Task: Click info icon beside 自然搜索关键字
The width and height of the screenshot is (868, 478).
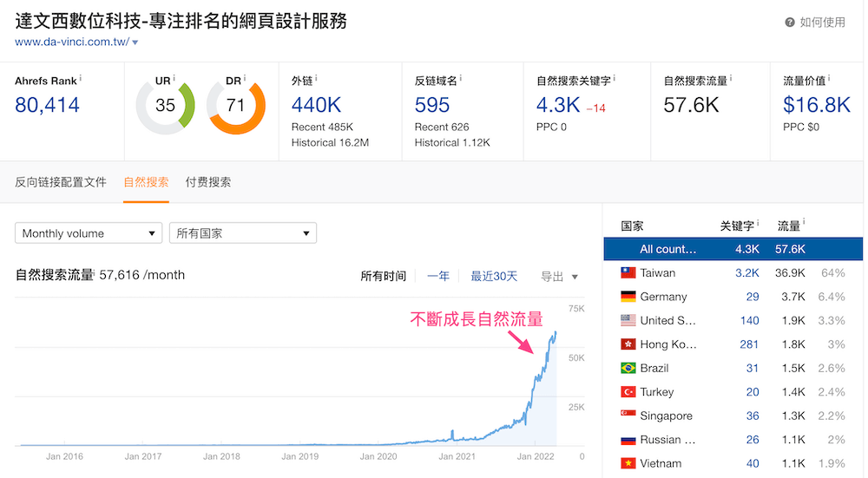Action: point(614,79)
